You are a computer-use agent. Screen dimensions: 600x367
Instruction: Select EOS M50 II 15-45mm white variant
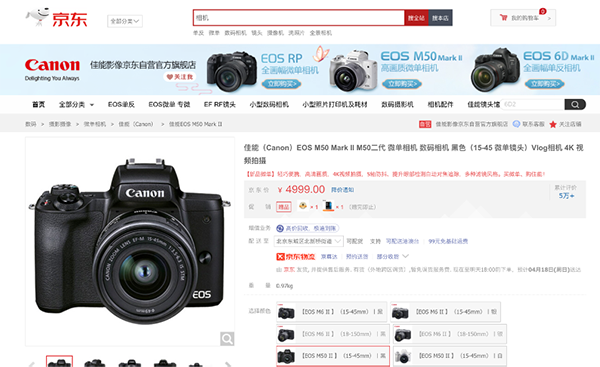[450, 356]
